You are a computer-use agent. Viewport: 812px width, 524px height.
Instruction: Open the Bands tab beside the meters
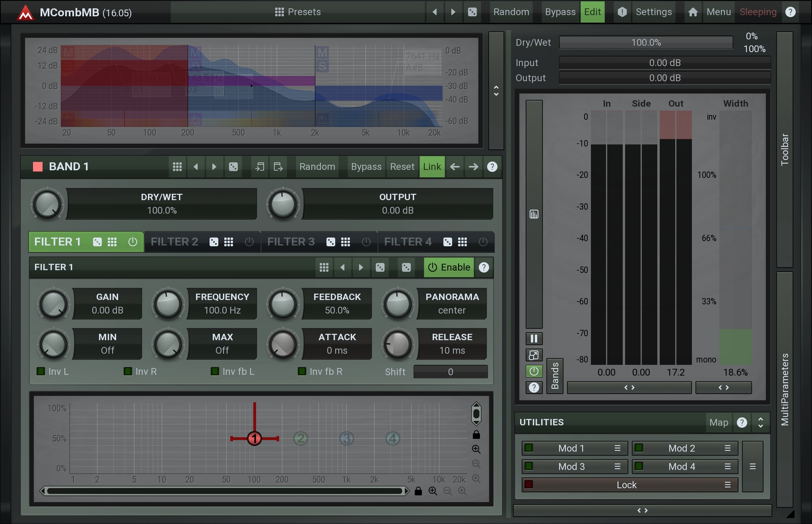tap(555, 376)
